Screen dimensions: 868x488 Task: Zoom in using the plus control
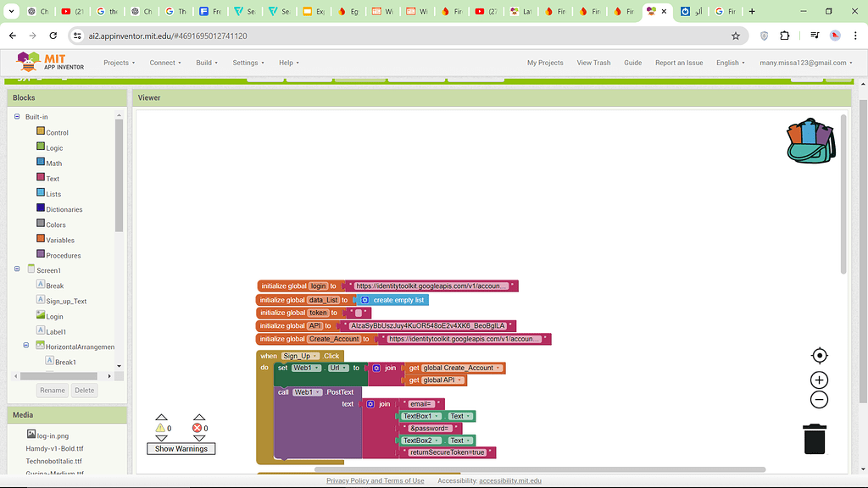point(818,380)
